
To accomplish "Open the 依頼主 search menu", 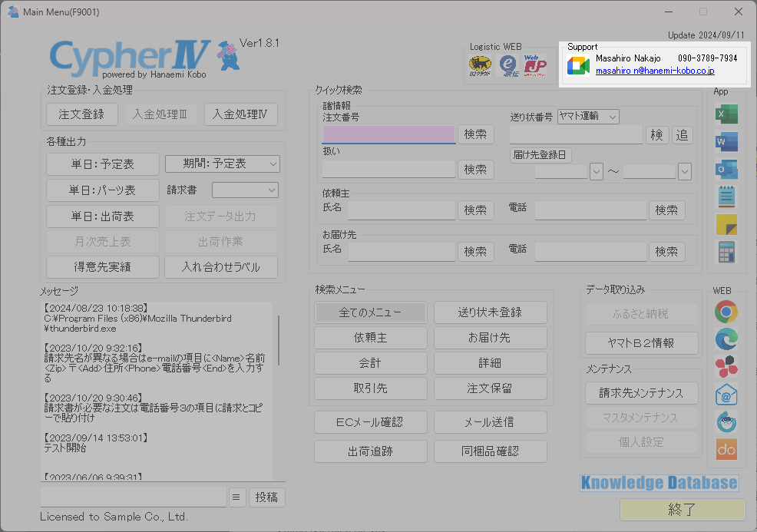I will click(x=370, y=338).
